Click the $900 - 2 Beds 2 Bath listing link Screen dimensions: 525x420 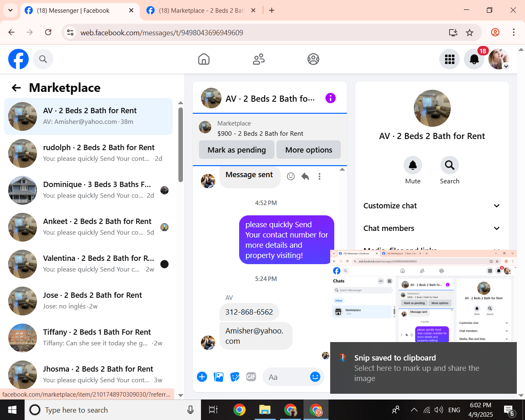click(x=260, y=133)
